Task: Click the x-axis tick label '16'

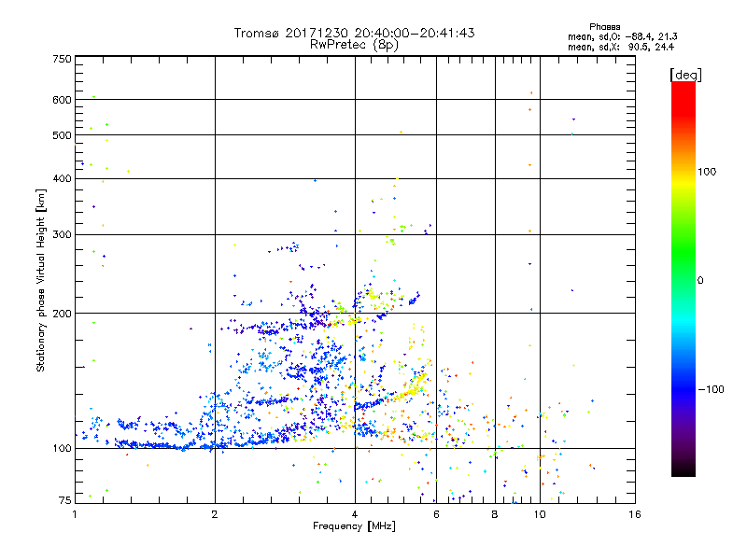Action: tap(635, 514)
